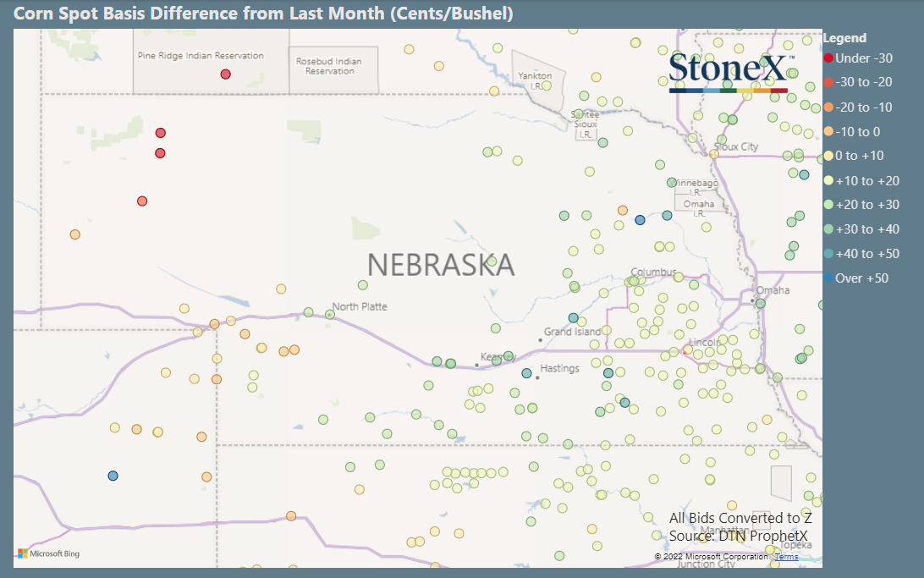The height and width of the screenshot is (578, 924).
Task: Click the red dot in Pine Ridge Indian Reservation
Action: pyautogui.click(x=226, y=74)
